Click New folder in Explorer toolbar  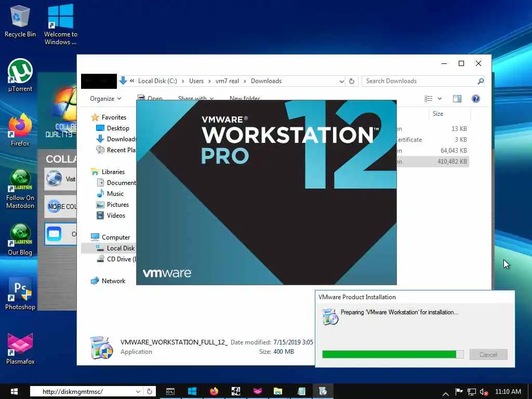click(245, 98)
